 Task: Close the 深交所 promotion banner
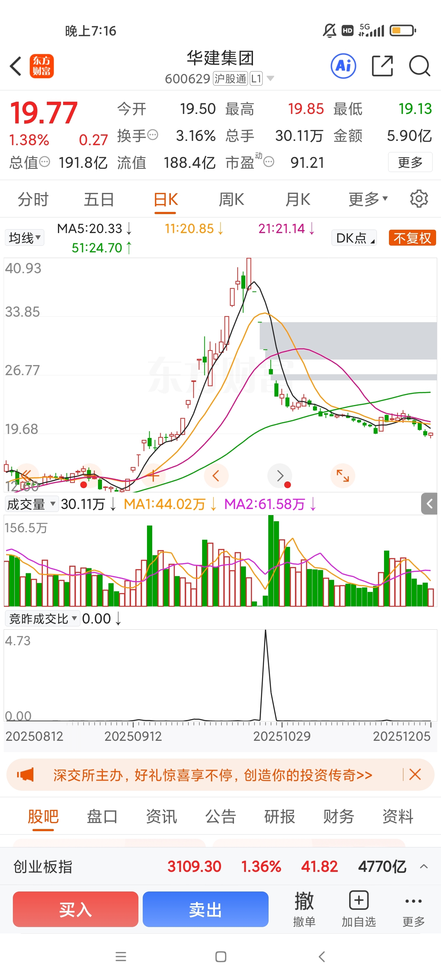[x=415, y=774]
